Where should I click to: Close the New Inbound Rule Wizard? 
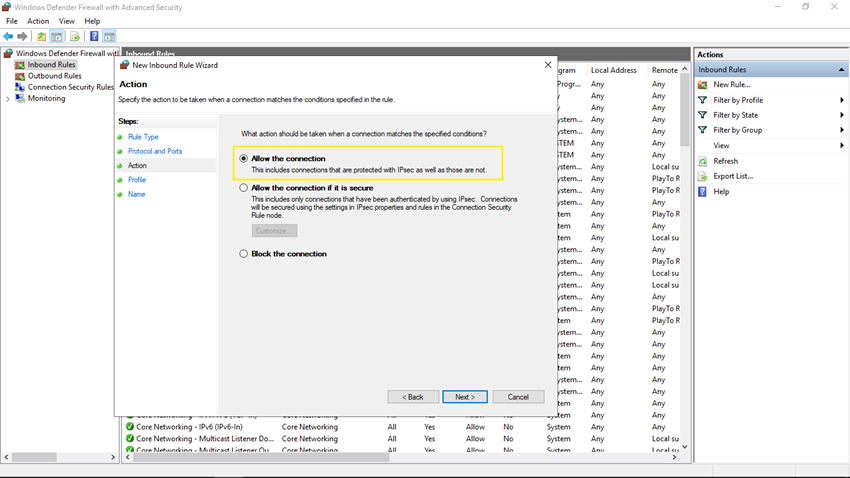pyautogui.click(x=548, y=65)
